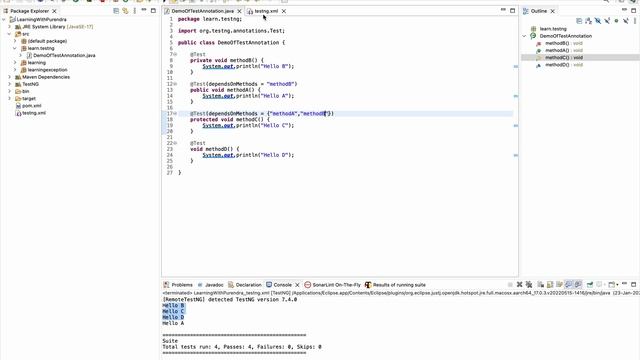Expand JRE System Library node
Screen dimensions: 640x360
point(9,27)
